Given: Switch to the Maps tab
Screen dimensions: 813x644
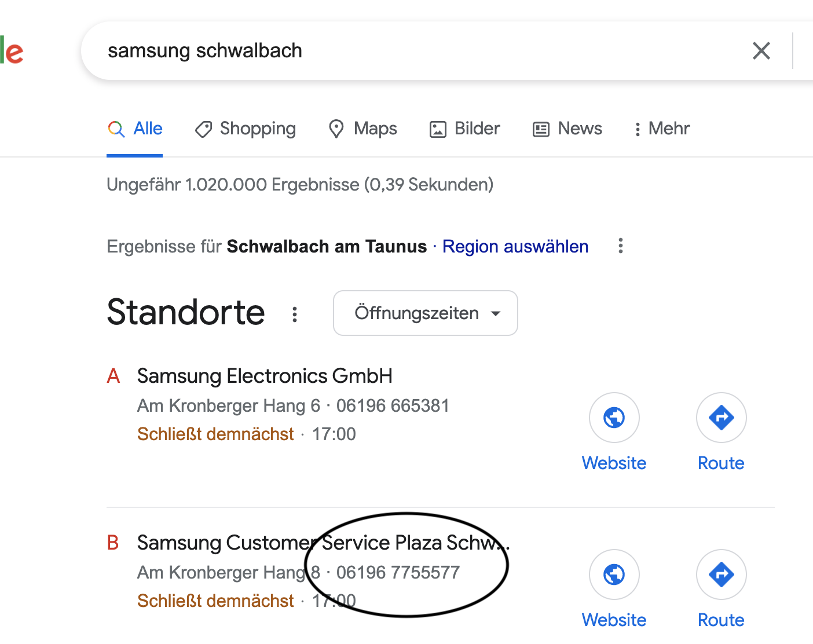Looking at the screenshot, I should coord(363,129).
